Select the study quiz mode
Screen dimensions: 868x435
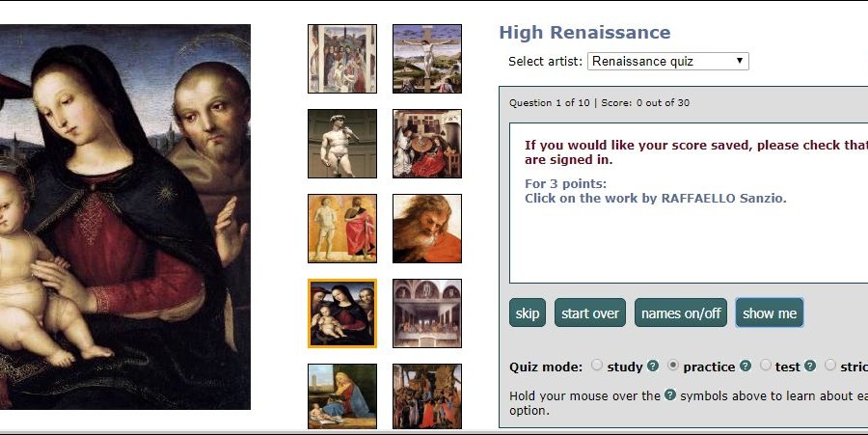coord(597,366)
